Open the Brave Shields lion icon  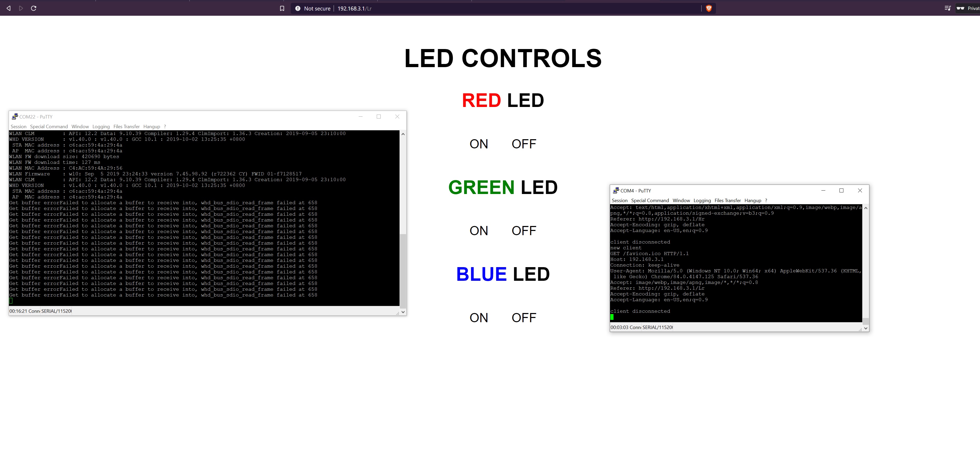point(708,8)
